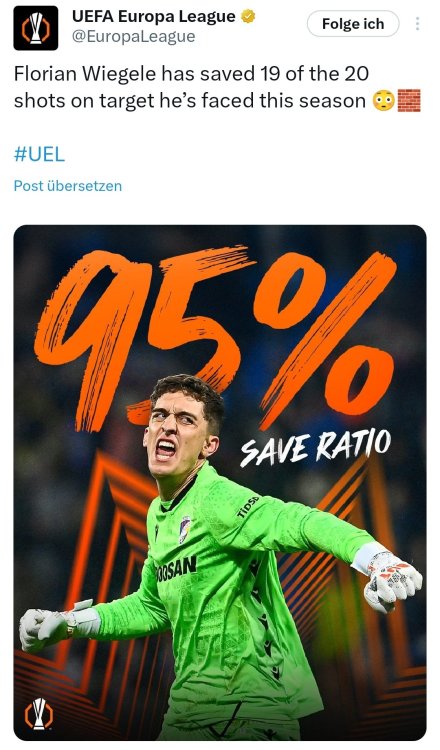Click the DOOSAN sponsor text on jersey

176,567
